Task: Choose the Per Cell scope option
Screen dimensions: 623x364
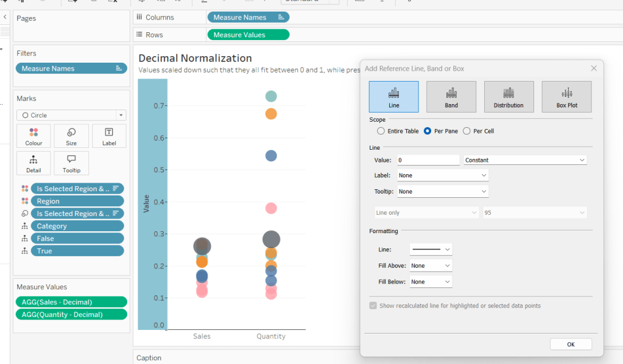Action: coord(467,131)
